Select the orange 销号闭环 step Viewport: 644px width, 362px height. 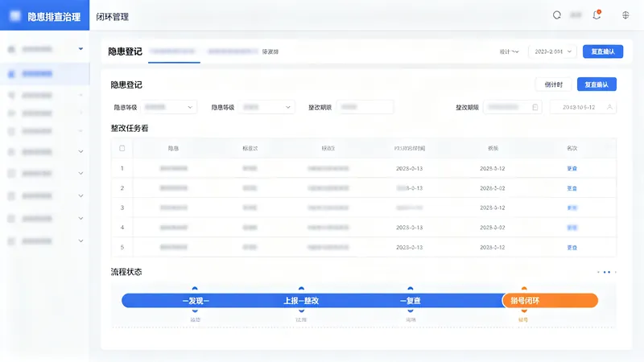[x=550, y=301]
